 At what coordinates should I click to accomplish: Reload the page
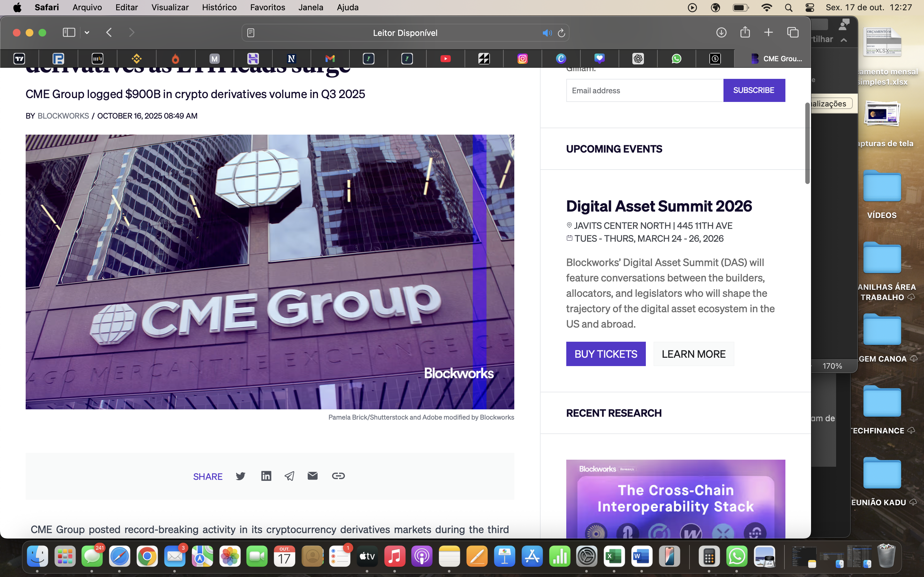561,33
